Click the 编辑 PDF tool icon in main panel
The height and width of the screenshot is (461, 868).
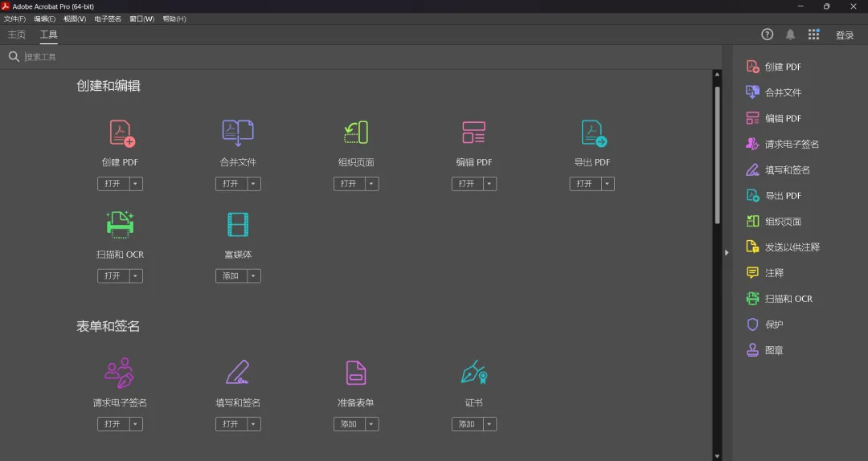click(474, 133)
